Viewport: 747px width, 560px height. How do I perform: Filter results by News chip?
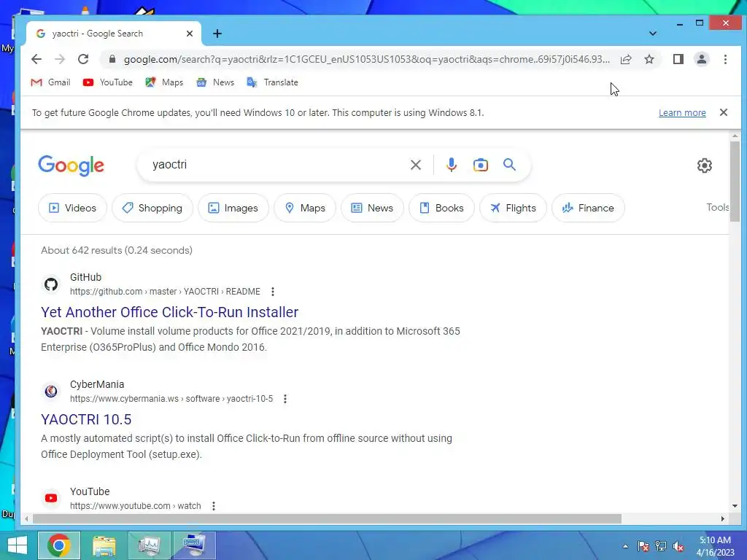click(x=373, y=208)
